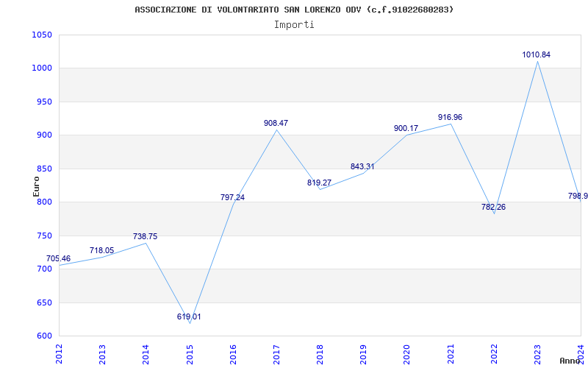Click the 700 y-axis value
The image size is (588, 368).
pyautogui.click(x=44, y=269)
